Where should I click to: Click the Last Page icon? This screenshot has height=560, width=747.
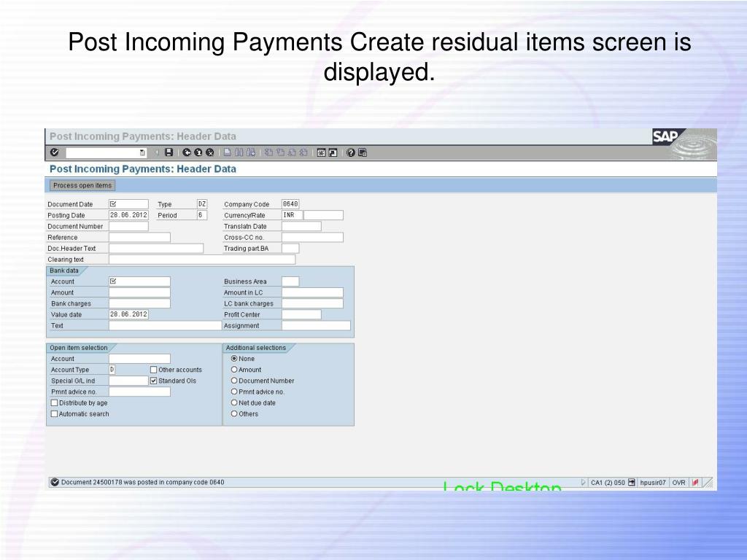click(303, 152)
